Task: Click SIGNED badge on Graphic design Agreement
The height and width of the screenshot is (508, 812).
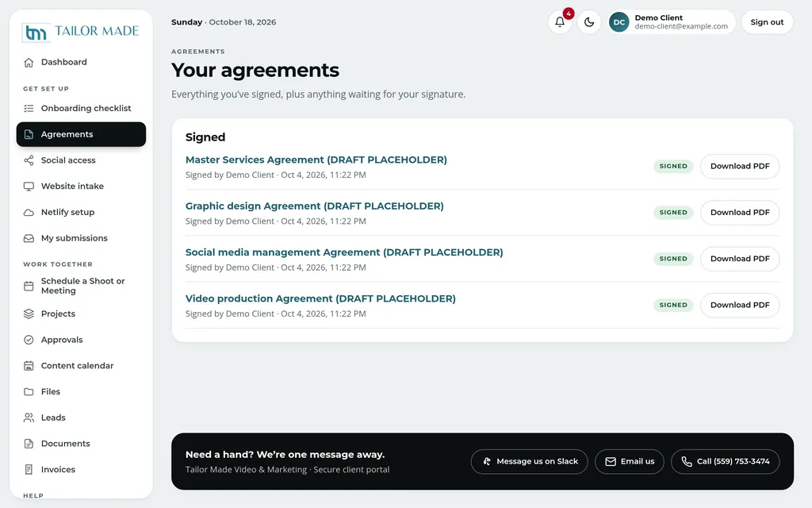Action: [x=673, y=213]
